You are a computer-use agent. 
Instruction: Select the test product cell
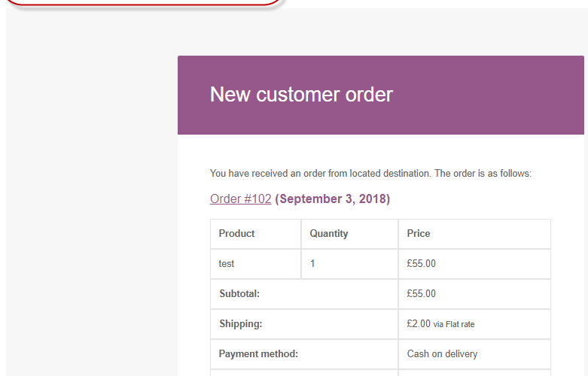coord(256,264)
